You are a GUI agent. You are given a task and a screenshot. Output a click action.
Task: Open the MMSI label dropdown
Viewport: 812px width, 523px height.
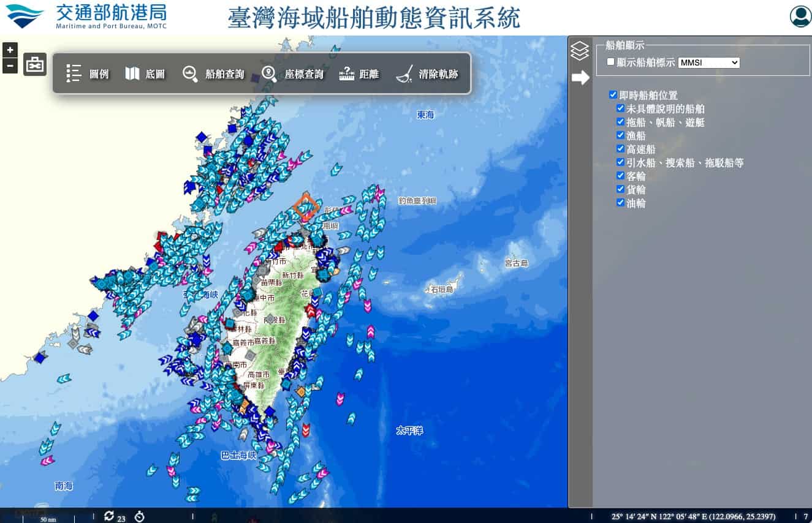tap(709, 62)
